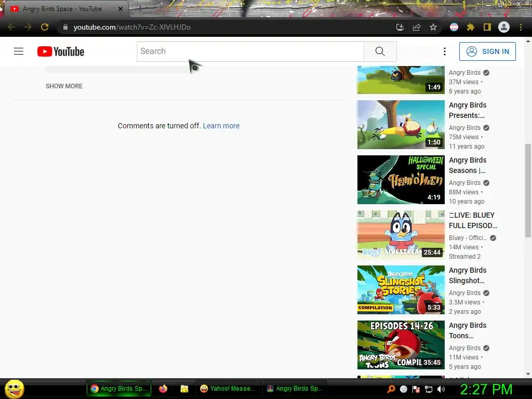This screenshot has width=532, height=399.
Task: Click the round white tray icon
Action: (403, 389)
